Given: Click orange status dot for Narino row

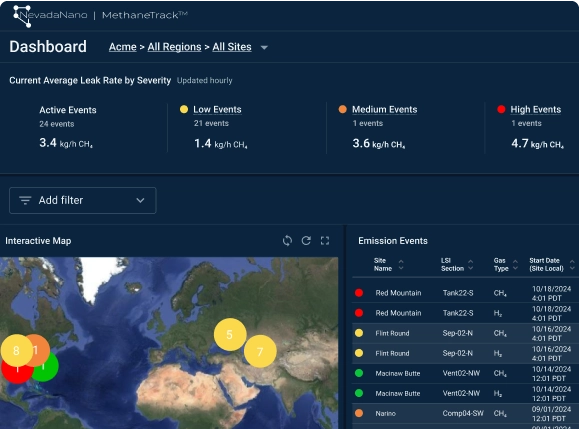Looking at the screenshot, I should pos(359,413).
